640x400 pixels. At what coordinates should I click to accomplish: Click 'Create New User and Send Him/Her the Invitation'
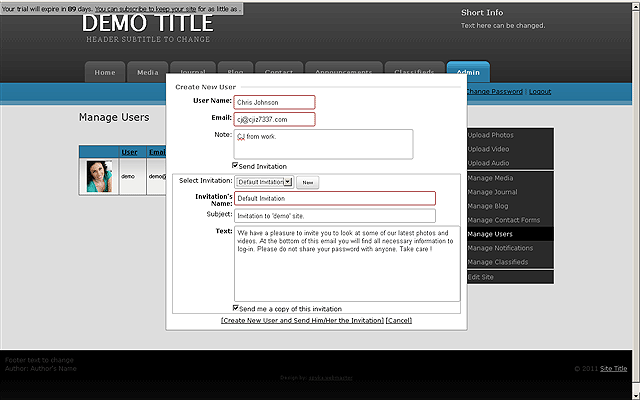302,320
